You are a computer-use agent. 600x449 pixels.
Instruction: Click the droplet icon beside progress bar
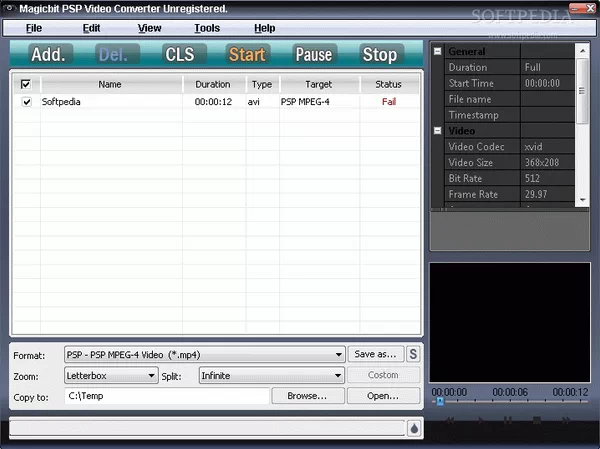414,428
